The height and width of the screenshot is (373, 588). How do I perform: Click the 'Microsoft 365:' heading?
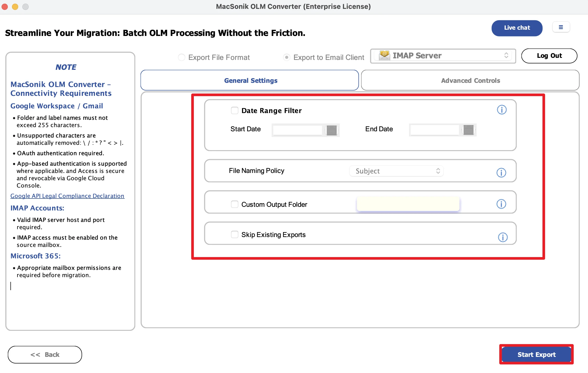36,256
